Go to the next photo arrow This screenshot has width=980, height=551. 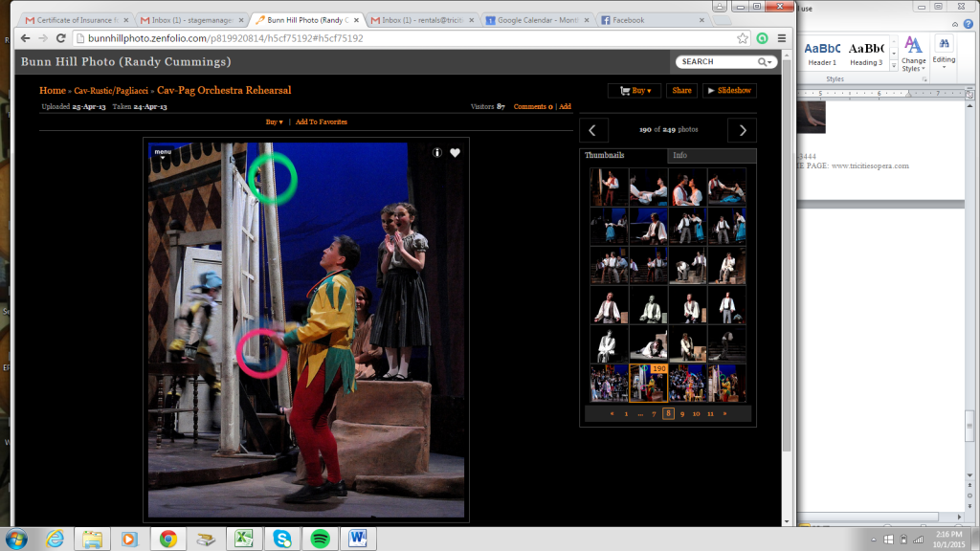click(x=742, y=130)
